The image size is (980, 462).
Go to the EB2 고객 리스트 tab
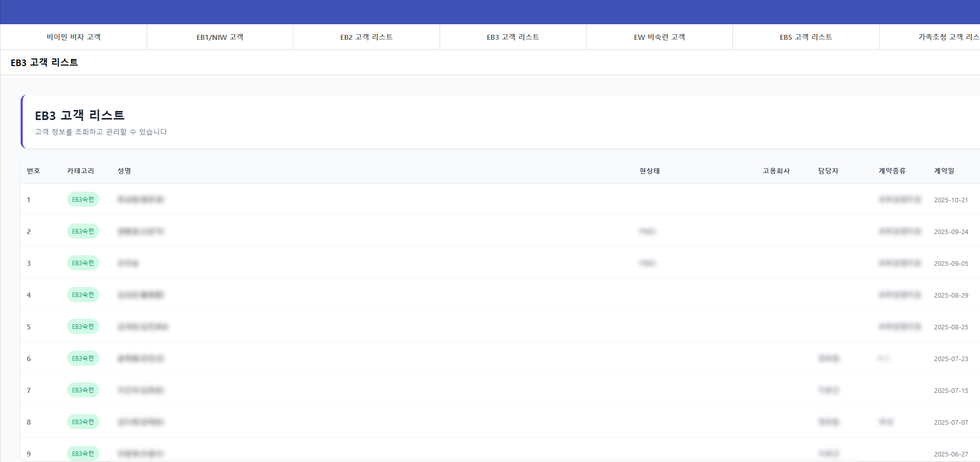point(366,37)
